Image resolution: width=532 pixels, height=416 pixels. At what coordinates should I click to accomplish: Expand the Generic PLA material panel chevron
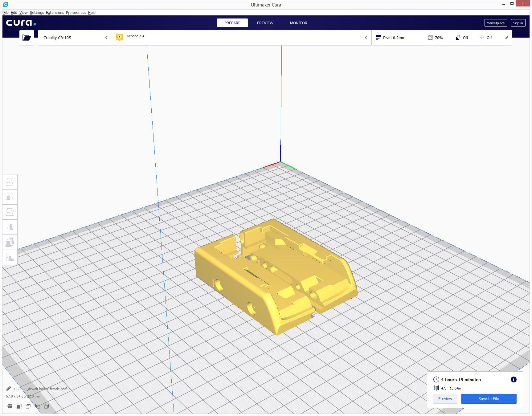tap(366, 38)
